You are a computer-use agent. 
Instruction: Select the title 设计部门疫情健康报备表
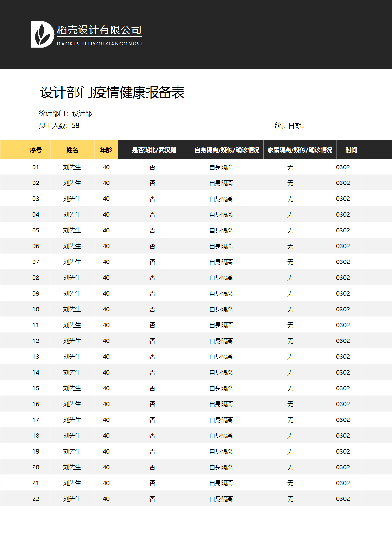112,93
